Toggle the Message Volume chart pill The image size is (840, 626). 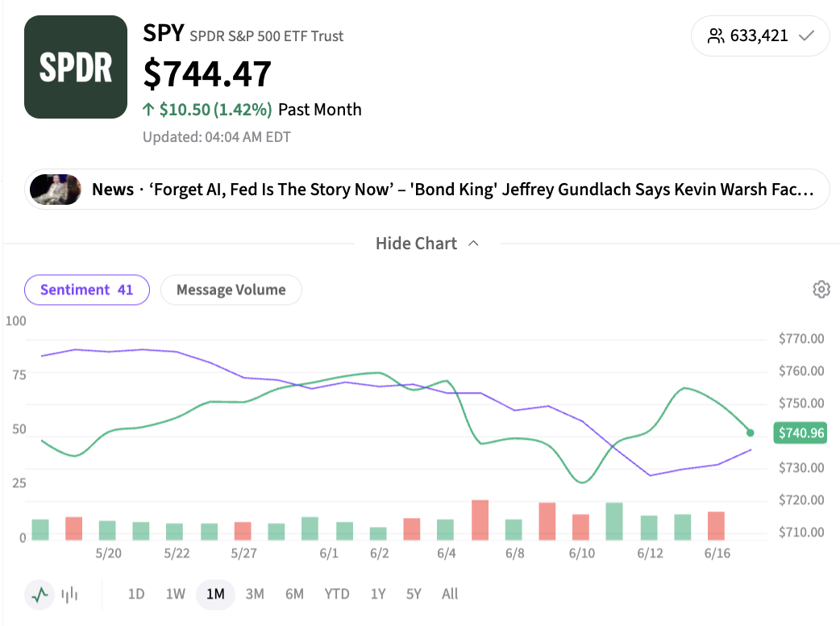pos(231,290)
